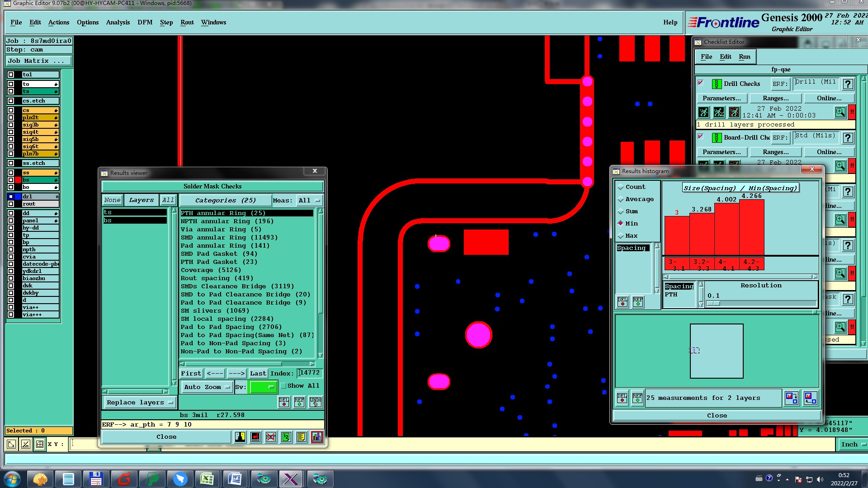
Task: Click the yellow notes icon in Results viewer
Action: pyautogui.click(x=302, y=437)
